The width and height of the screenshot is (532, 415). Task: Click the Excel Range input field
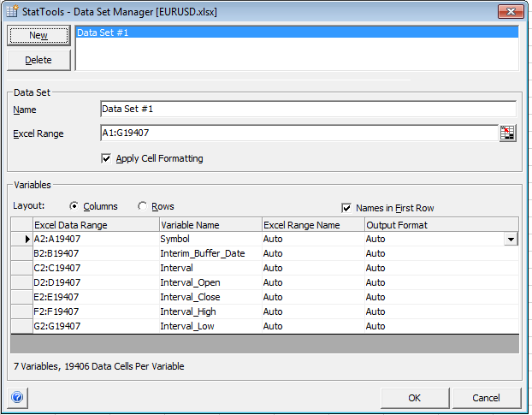point(299,133)
